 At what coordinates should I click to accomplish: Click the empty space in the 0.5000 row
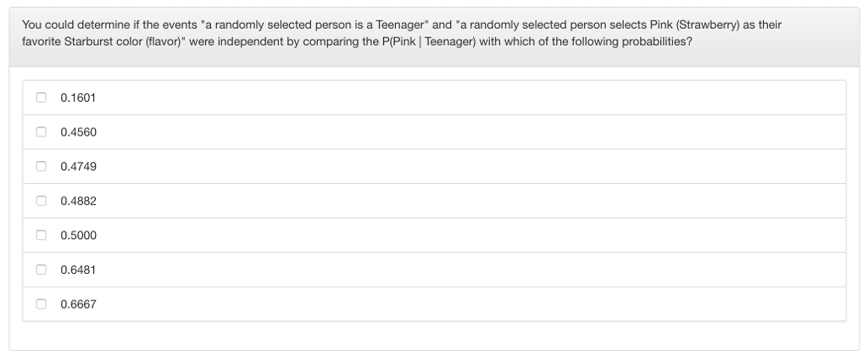coord(509,235)
